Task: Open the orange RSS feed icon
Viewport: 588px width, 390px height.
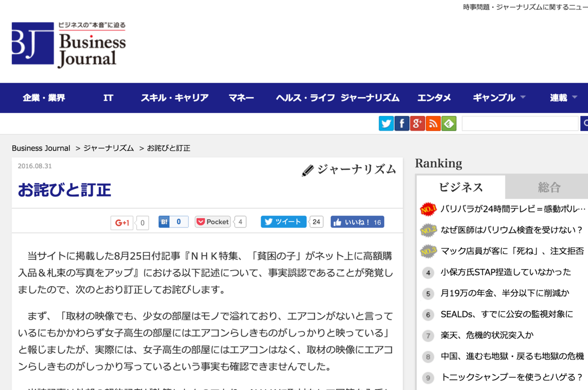Action: (x=433, y=124)
